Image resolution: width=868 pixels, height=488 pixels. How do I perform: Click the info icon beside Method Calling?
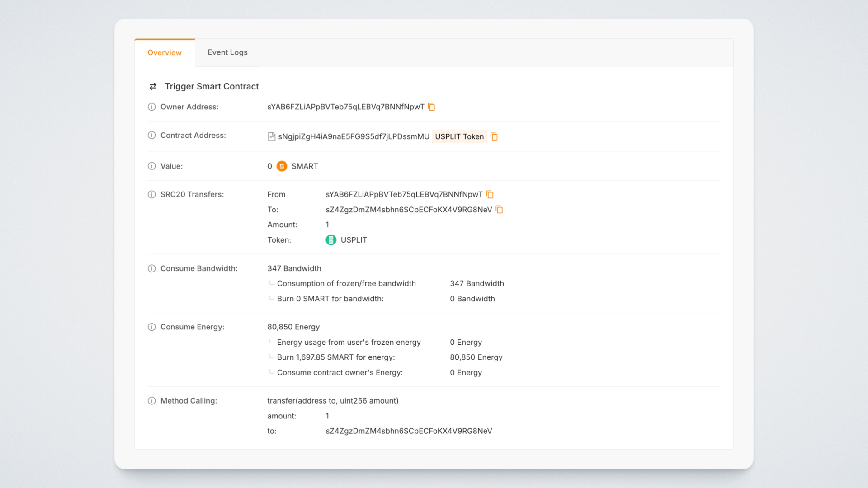coord(152,401)
